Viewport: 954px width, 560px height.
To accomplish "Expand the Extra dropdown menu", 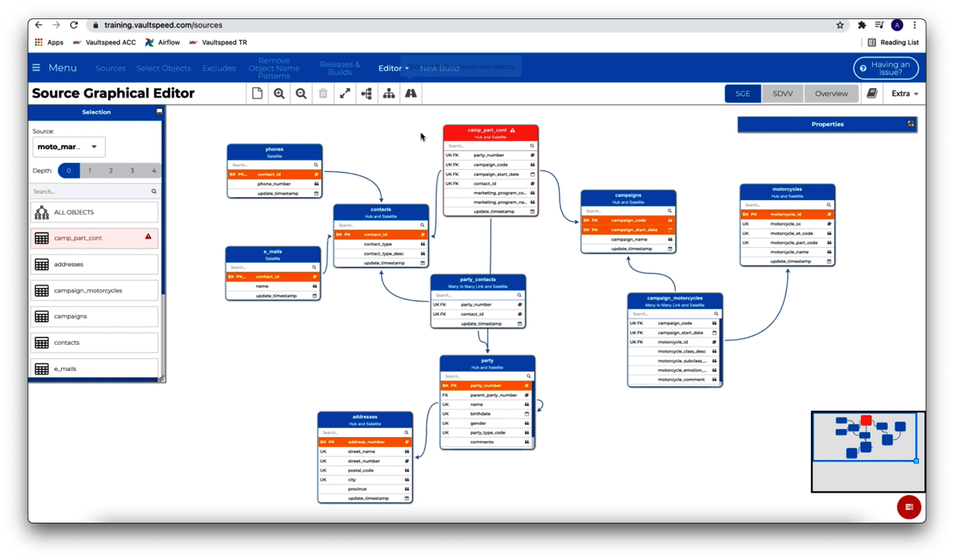I will click(x=905, y=94).
